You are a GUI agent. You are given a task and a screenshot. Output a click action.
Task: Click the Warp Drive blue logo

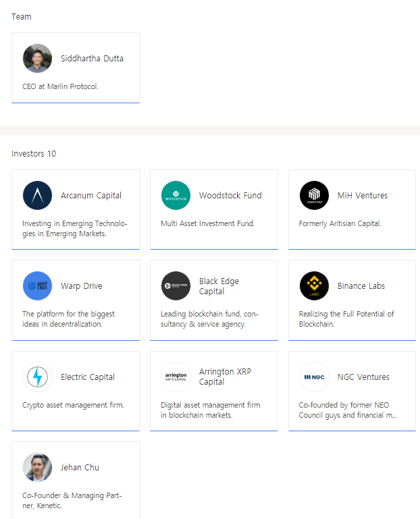click(37, 285)
